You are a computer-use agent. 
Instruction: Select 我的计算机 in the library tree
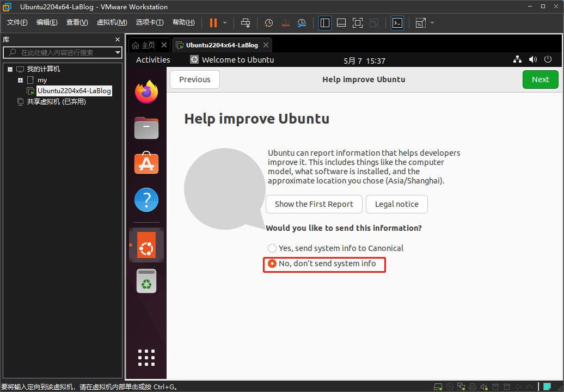point(43,69)
